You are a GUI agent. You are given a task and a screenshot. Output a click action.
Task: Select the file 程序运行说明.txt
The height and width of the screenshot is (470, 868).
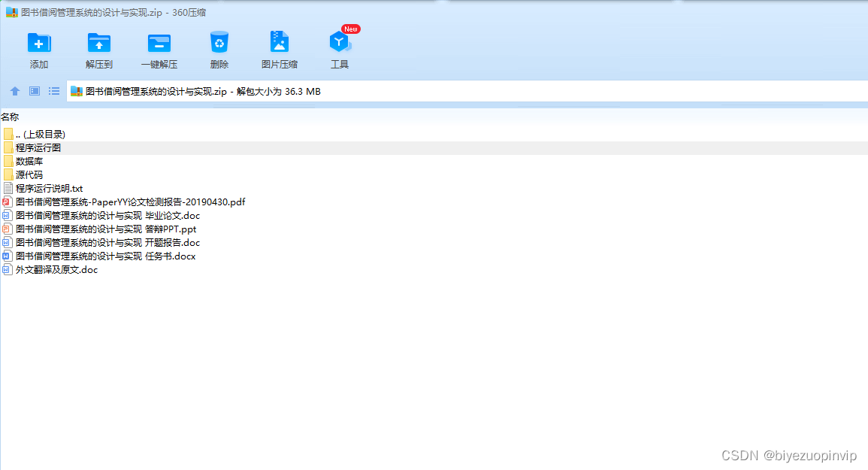point(50,189)
